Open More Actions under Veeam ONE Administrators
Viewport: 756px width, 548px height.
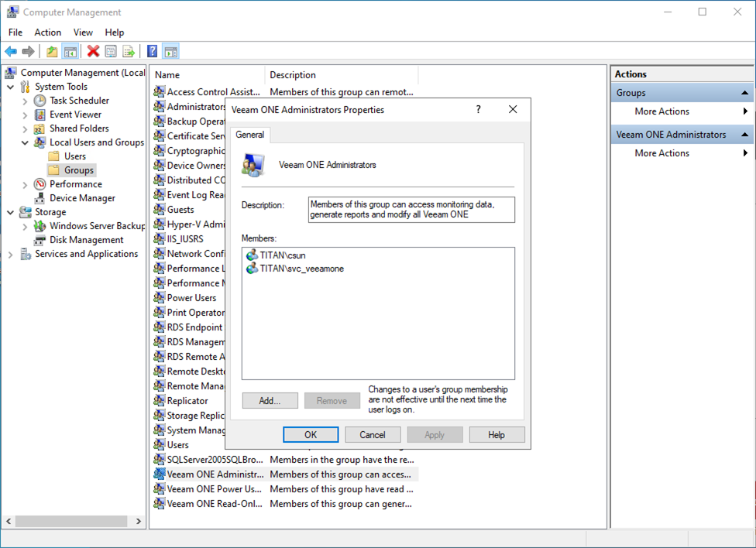point(682,153)
